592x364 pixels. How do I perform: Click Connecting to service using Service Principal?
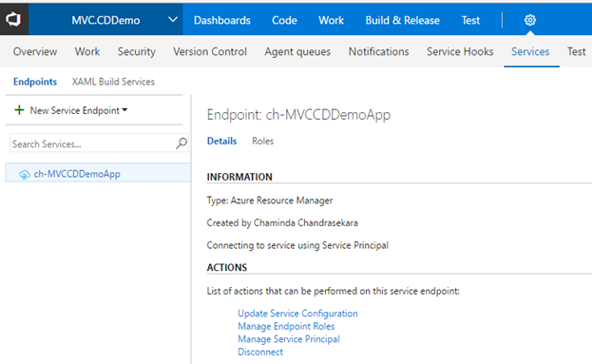coord(297,245)
